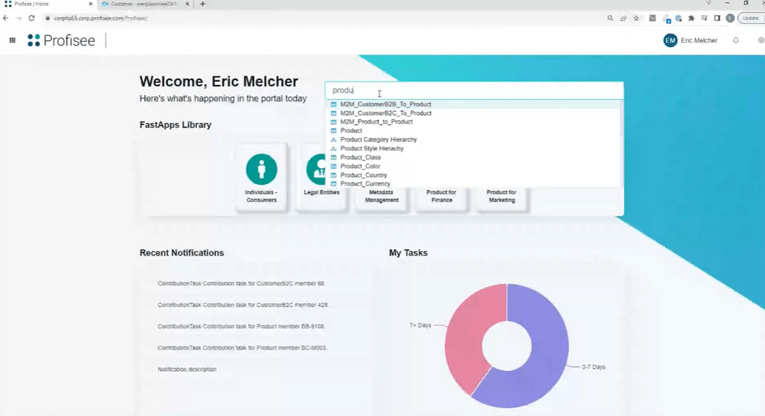Open notification for Product member BB-9108
Image resolution: width=765 pixels, height=416 pixels.
(241, 326)
